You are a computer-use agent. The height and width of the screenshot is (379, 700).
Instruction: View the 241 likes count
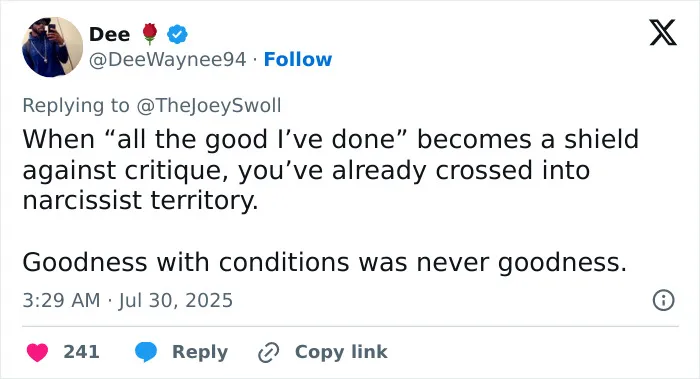[x=81, y=352]
